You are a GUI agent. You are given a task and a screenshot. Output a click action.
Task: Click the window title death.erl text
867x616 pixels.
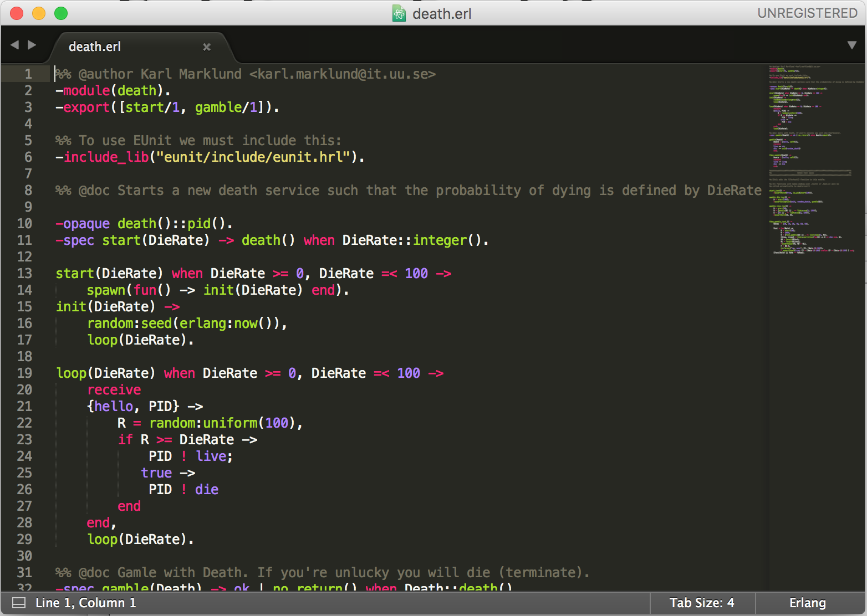pyautogui.click(x=442, y=14)
